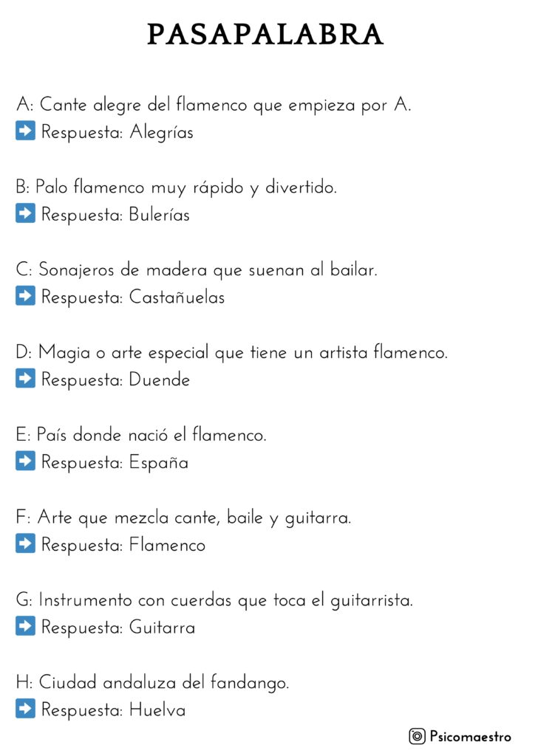Select question C about sonajeros de madera

[197, 271]
